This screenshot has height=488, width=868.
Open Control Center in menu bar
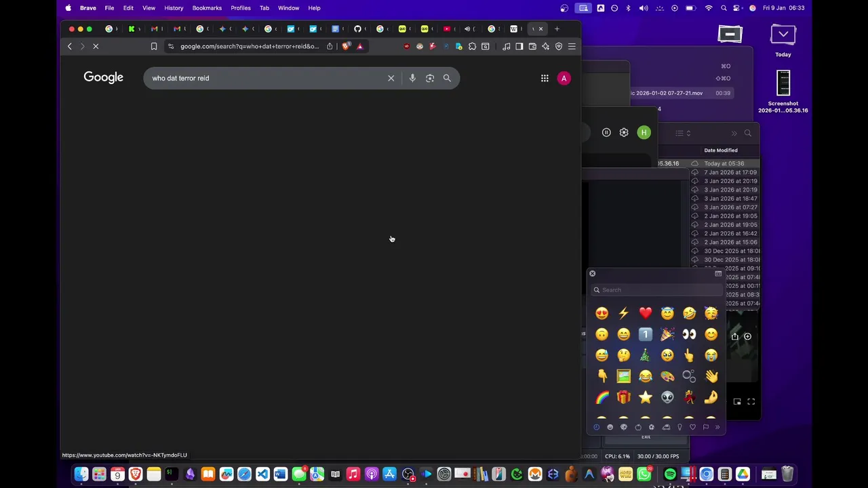[738, 8]
